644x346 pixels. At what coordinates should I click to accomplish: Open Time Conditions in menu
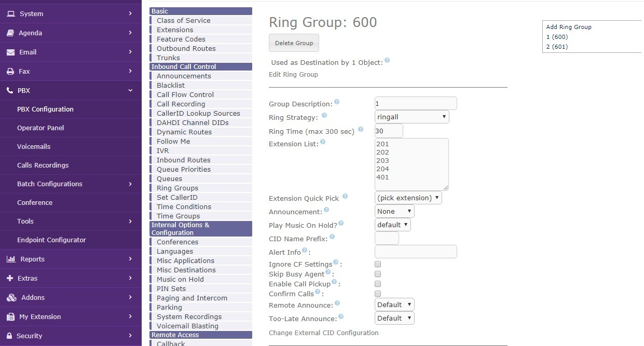tap(184, 206)
